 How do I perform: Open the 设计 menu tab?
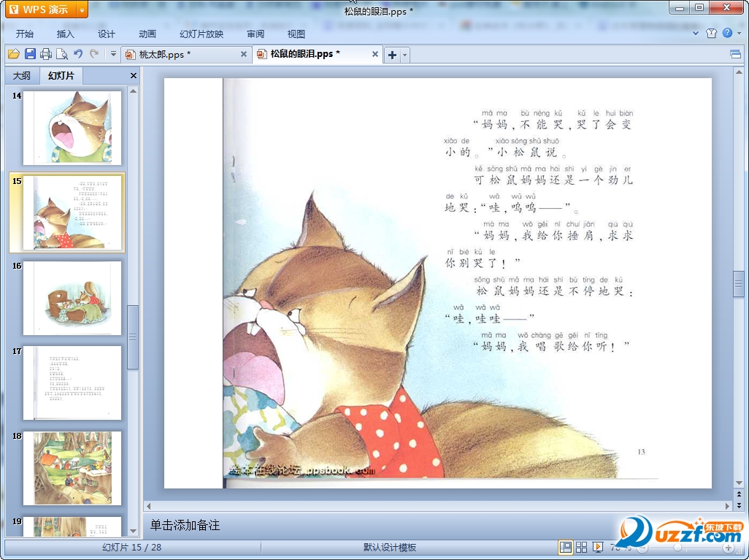pyautogui.click(x=107, y=34)
